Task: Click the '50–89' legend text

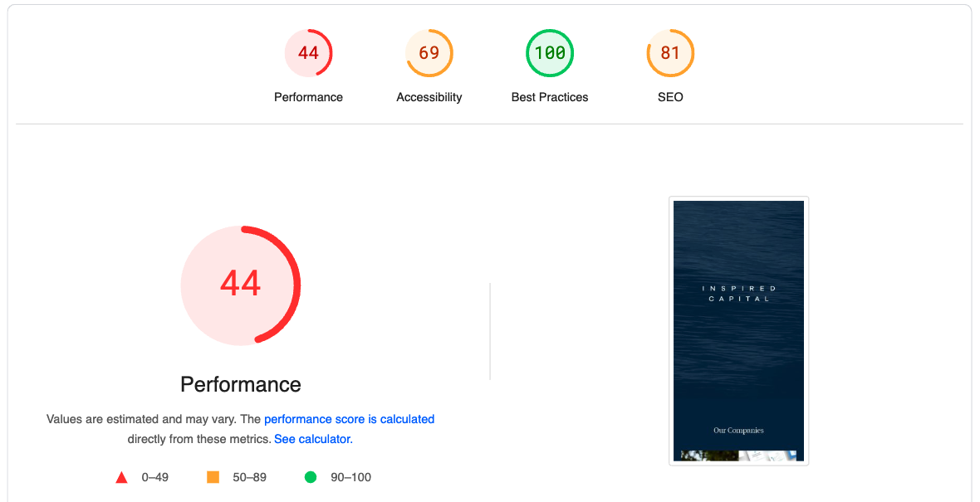Action: coord(249,478)
